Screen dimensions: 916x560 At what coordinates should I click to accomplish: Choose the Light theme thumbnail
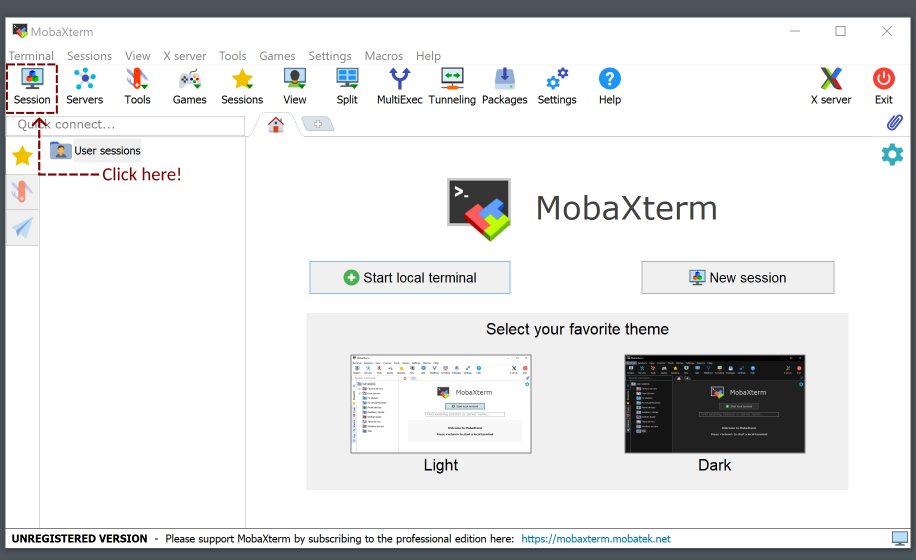click(440, 404)
